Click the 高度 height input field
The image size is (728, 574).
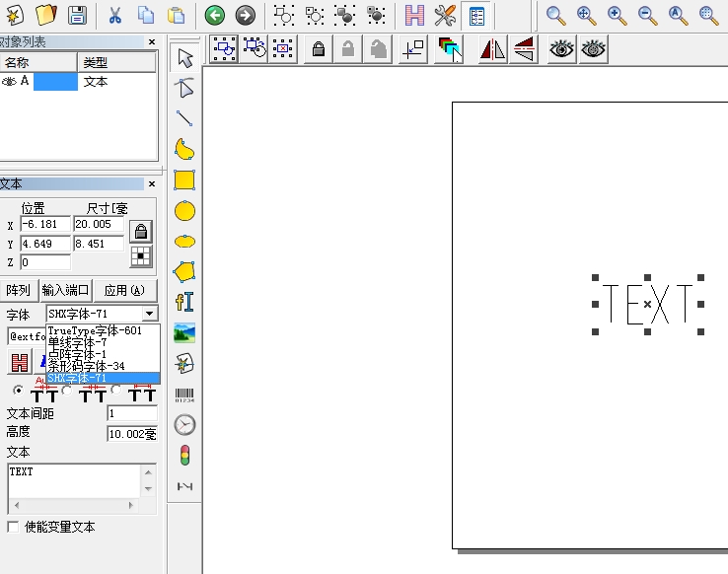pyautogui.click(x=132, y=434)
